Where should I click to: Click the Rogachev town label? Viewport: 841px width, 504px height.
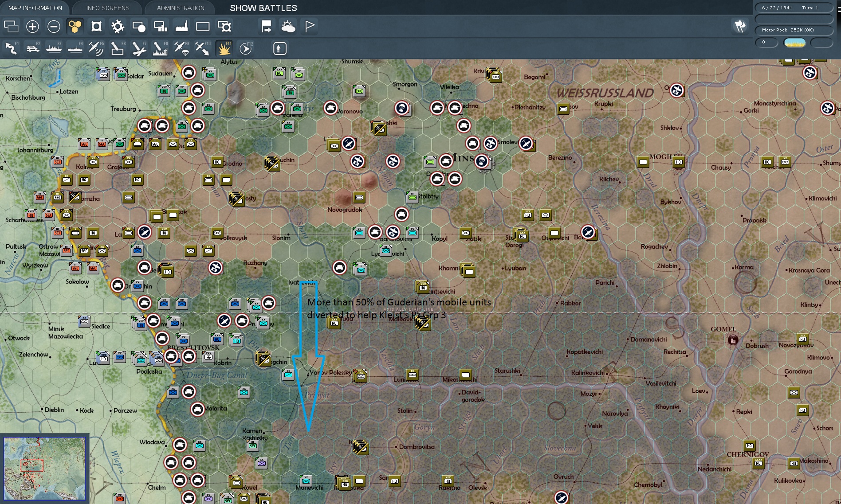(654, 246)
